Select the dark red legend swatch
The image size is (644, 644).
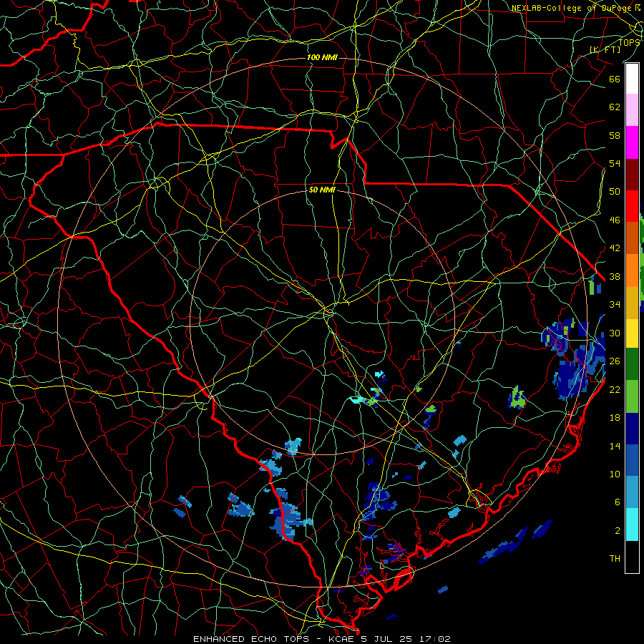(632, 174)
